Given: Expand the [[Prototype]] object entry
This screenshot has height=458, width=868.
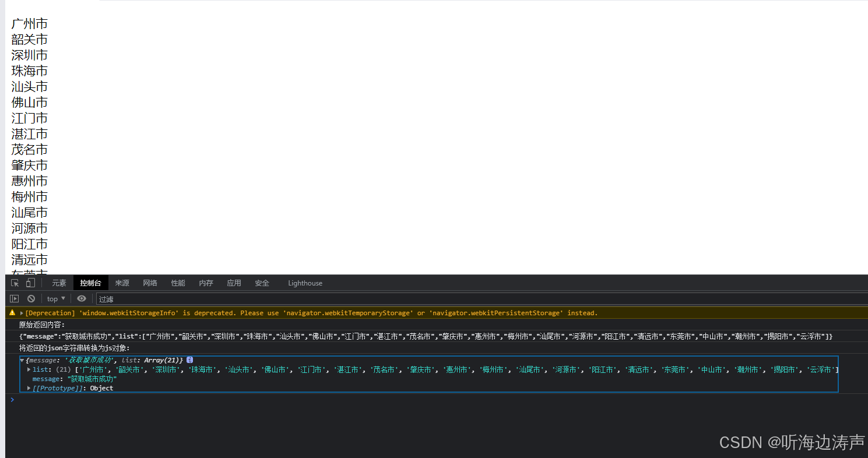Looking at the screenshot, I should 29,387.
